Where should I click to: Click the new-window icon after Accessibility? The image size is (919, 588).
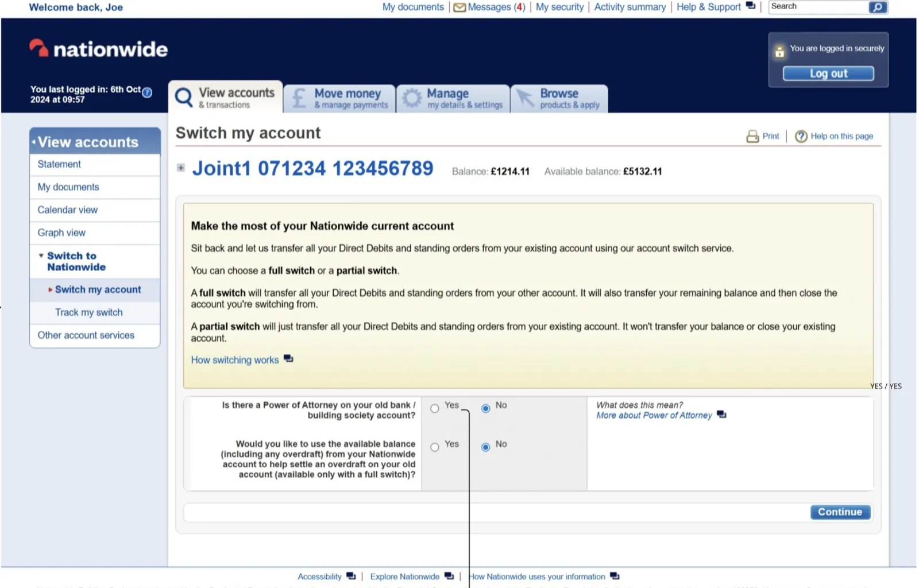[351, 575]
